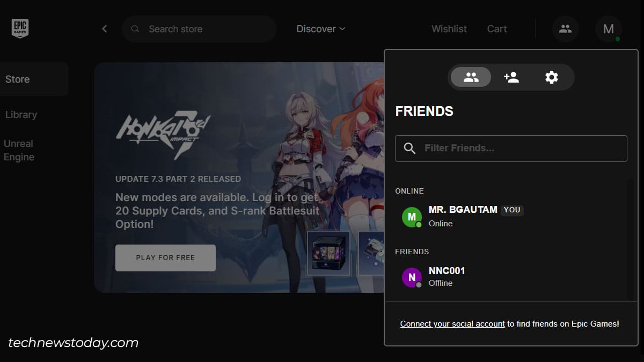
Task: Open the Connect your social account link
Action: click(452, 323)
